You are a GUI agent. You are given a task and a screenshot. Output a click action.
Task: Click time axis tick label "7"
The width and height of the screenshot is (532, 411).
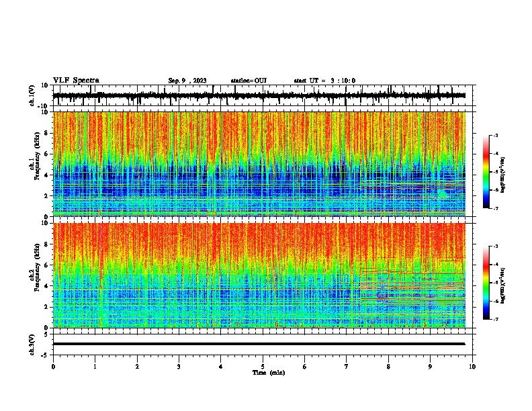(347, 367)
